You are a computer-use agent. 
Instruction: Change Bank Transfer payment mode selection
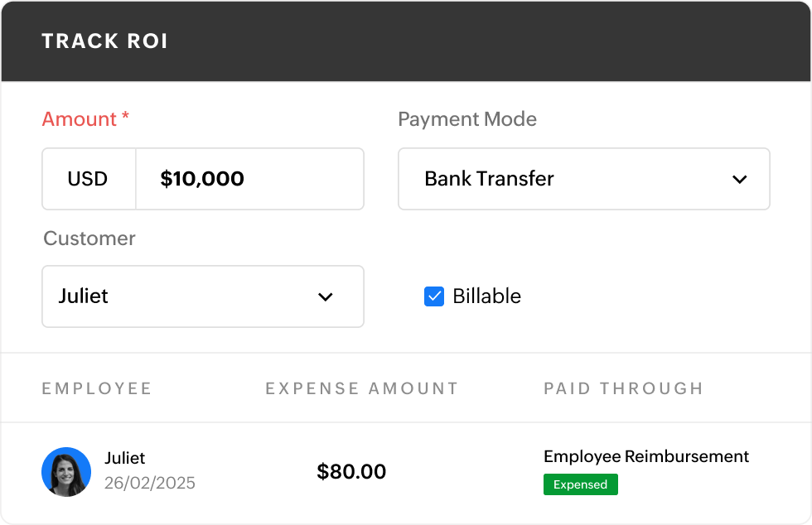coord(583,179)
